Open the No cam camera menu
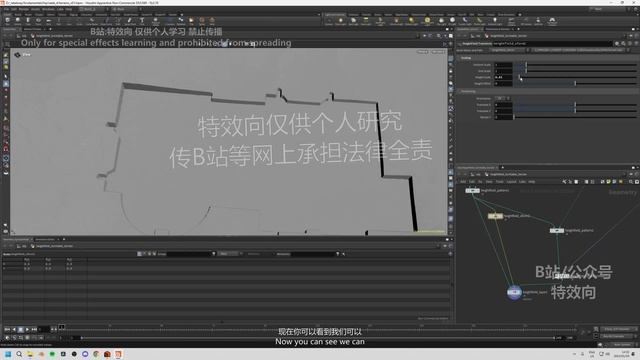640x360 pixels. click(x=438, y=52)
